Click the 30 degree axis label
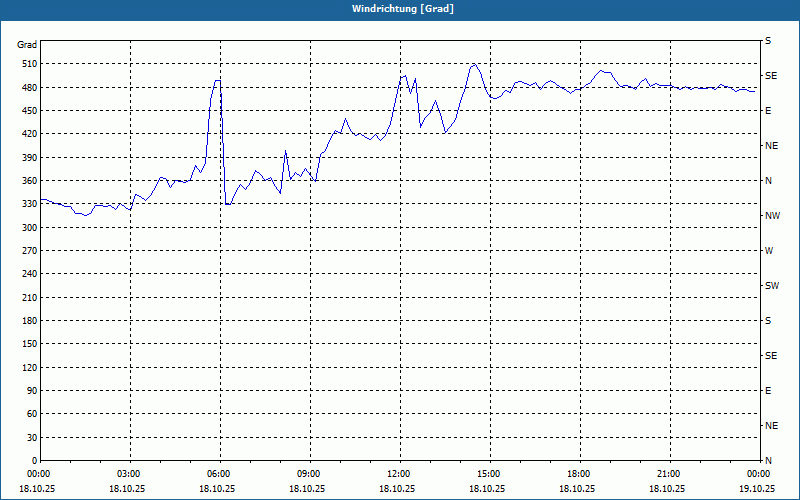Viewport: 800px width, 500px height. click(32, 437)
